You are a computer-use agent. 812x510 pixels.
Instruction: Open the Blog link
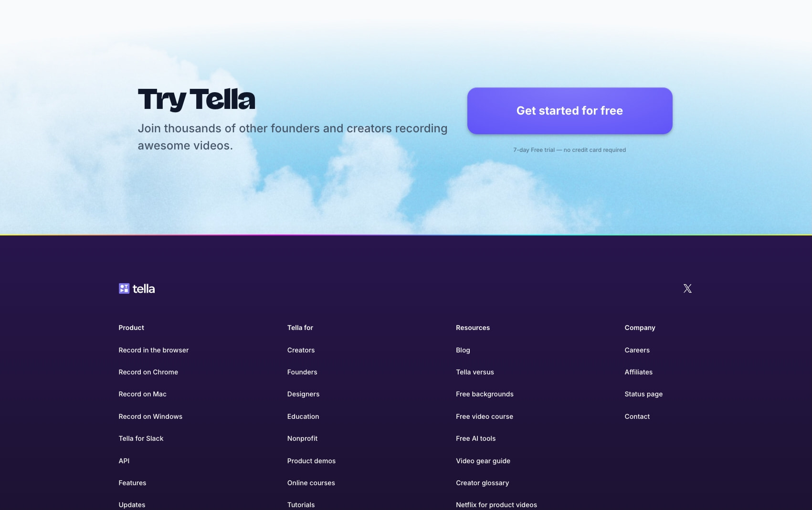pyautogui.click(x=463, y=350)
